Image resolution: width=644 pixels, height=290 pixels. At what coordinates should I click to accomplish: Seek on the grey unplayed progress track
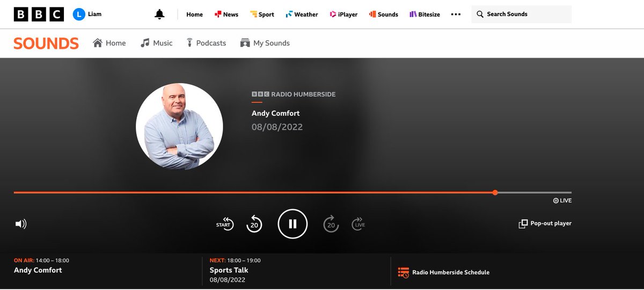[535, 192]
